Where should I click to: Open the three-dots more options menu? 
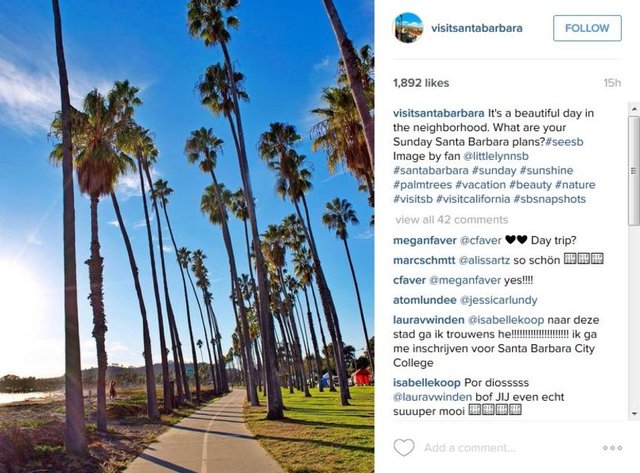[612, 448]
